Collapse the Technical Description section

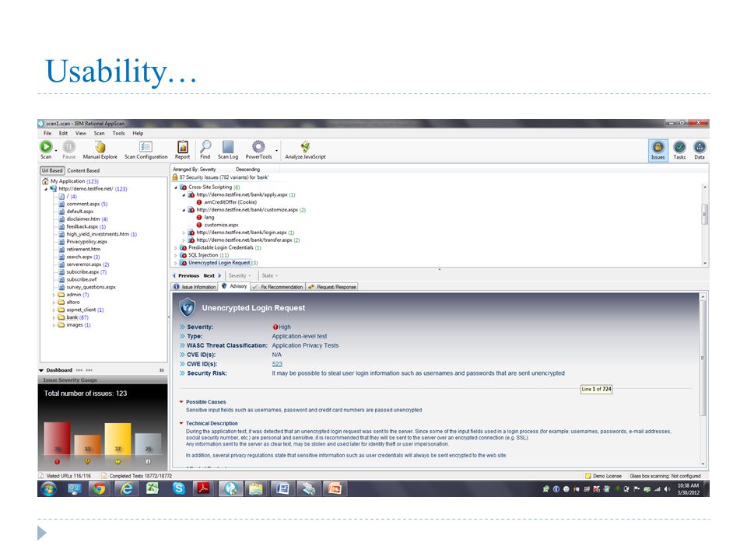pos(181,423)
